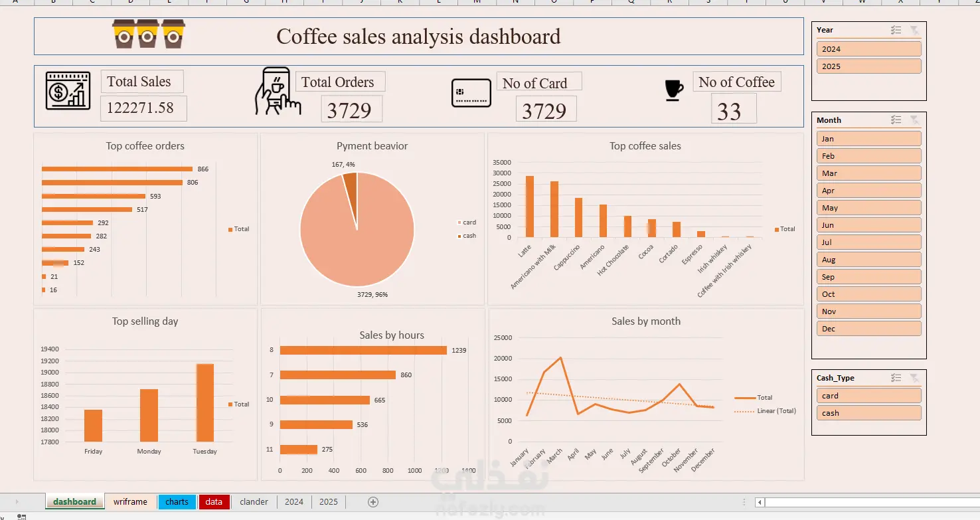This screenshot has width=980, height=520.
Task: Select May in Month slicer
Action: [x=869, y=208]
